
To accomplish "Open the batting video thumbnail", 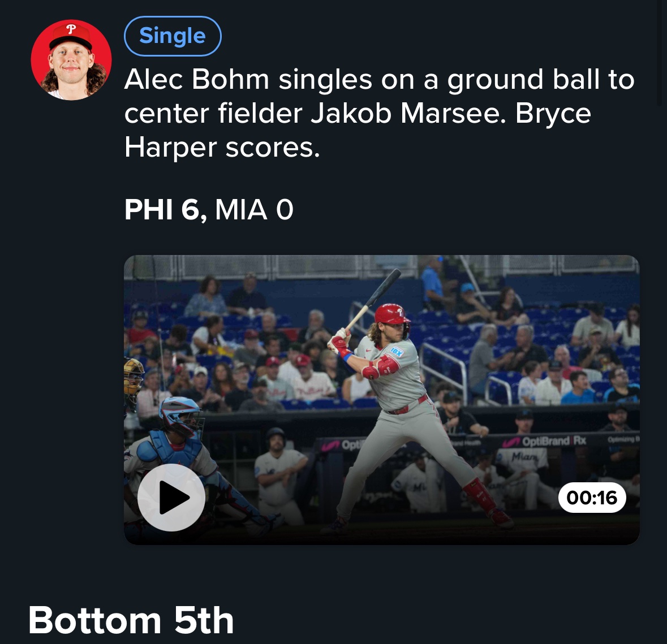I will 381,400.
